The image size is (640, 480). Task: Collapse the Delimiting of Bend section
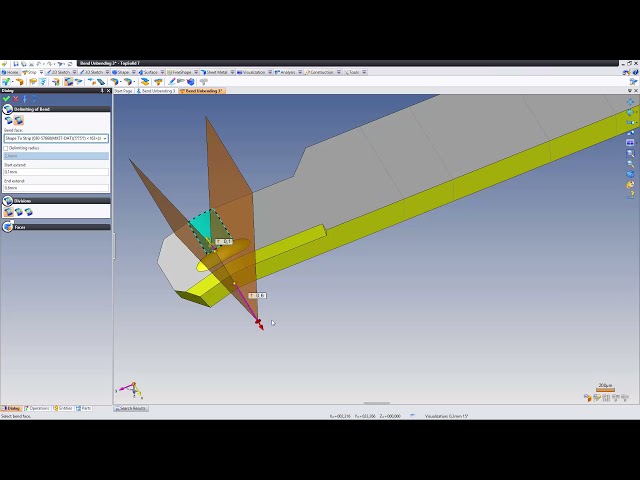[7, 109]
